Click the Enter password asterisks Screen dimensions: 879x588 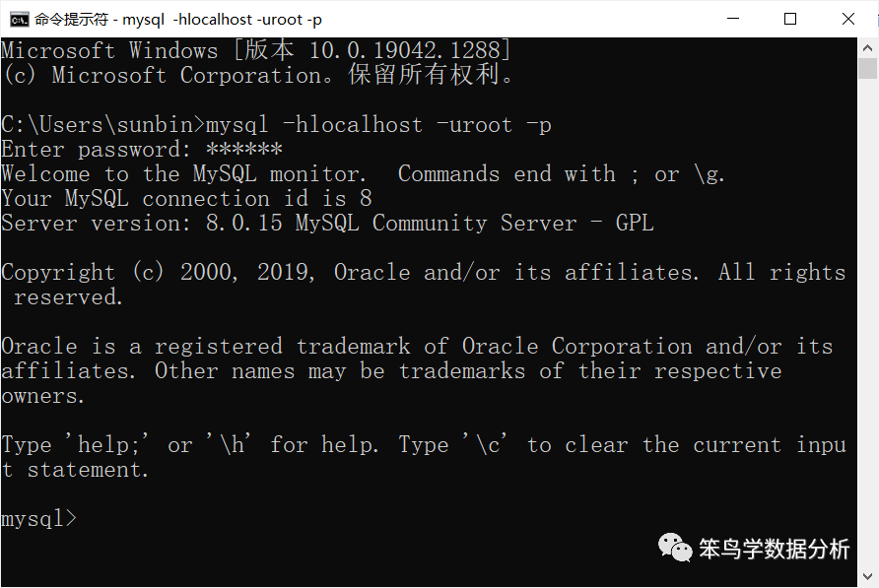(x=243, y=150)
